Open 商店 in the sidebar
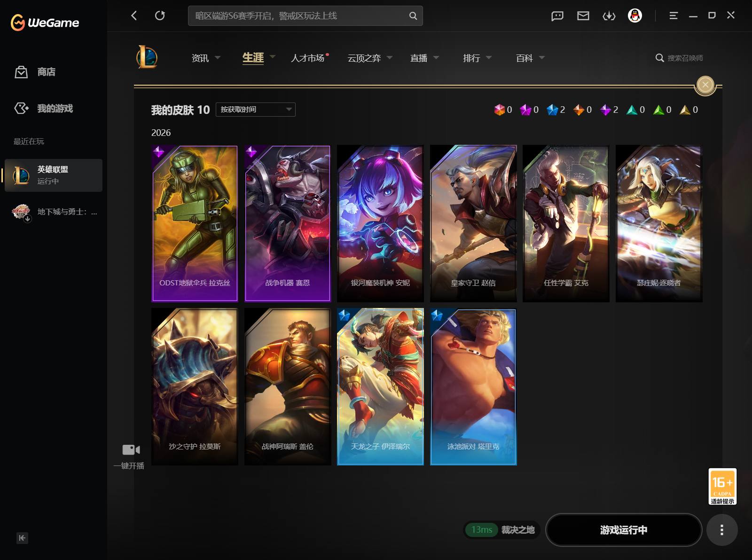This screenshot has width=752, height=560. coord(46,72)
